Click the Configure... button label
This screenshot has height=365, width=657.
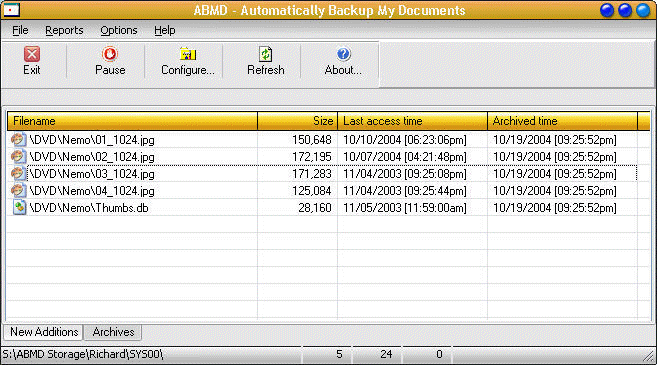coord(188,70)
